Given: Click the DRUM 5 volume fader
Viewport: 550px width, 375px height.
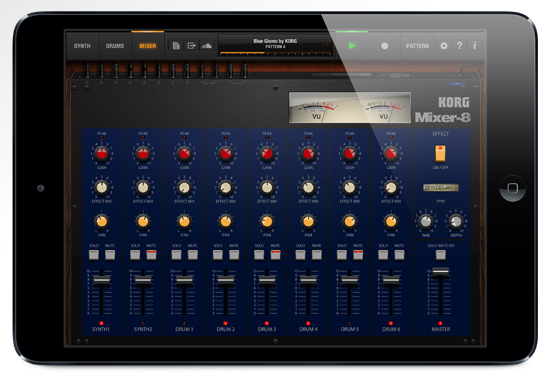Looking at the screenshot, I should coord(350,280).
